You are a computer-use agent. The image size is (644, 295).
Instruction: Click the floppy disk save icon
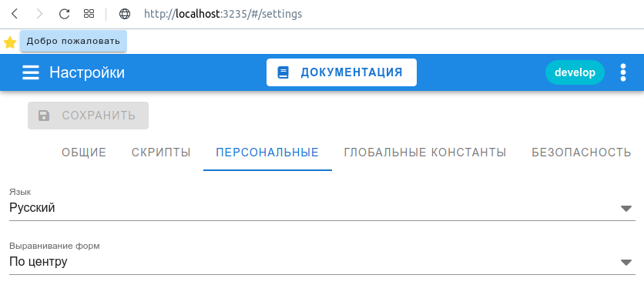(x=44, y=116)
